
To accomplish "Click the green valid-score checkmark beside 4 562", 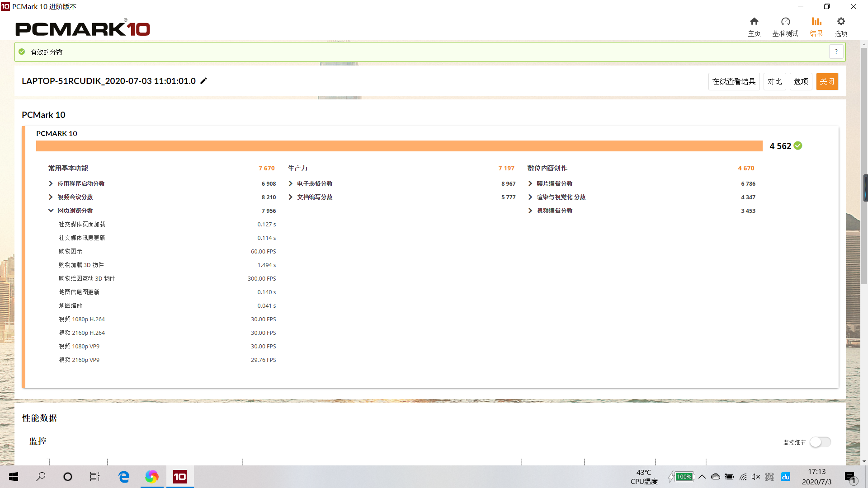I will pyautogui.click(x=798, y=145).
